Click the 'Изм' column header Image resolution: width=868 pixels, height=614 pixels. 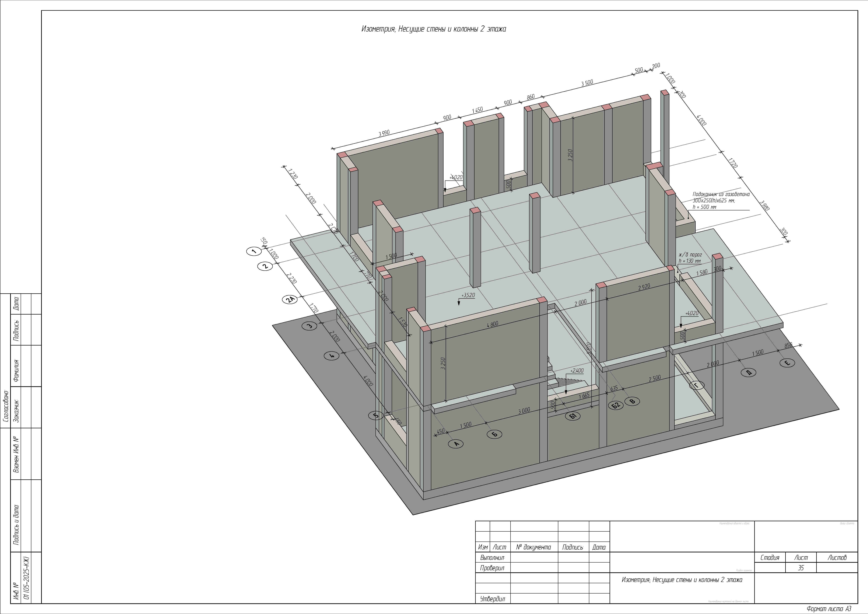coord(483,547)
